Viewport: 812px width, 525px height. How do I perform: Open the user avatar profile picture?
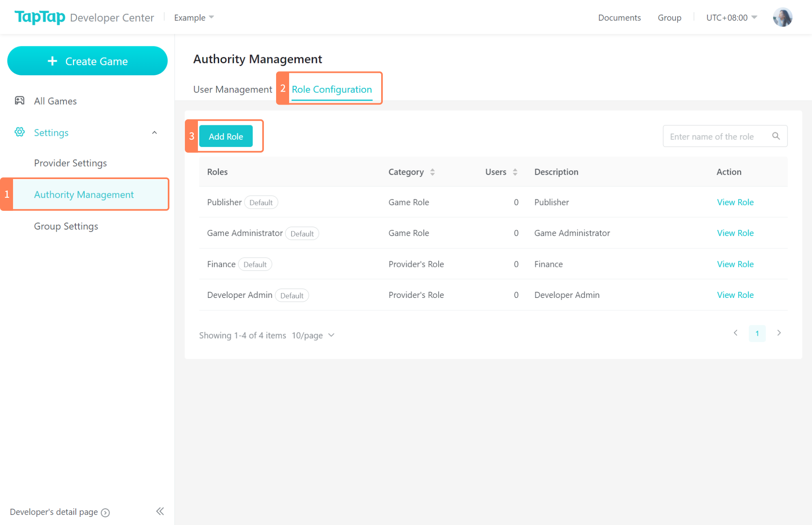tap(782, 17)
